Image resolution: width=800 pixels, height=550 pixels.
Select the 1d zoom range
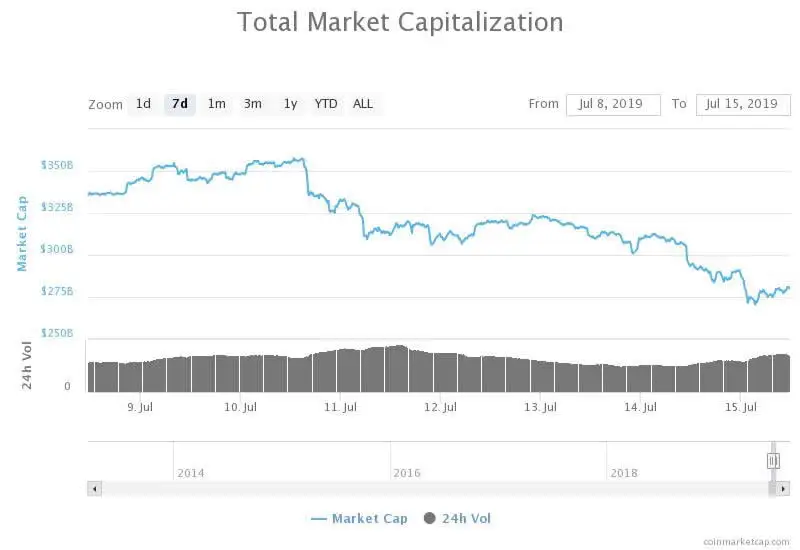143,104
